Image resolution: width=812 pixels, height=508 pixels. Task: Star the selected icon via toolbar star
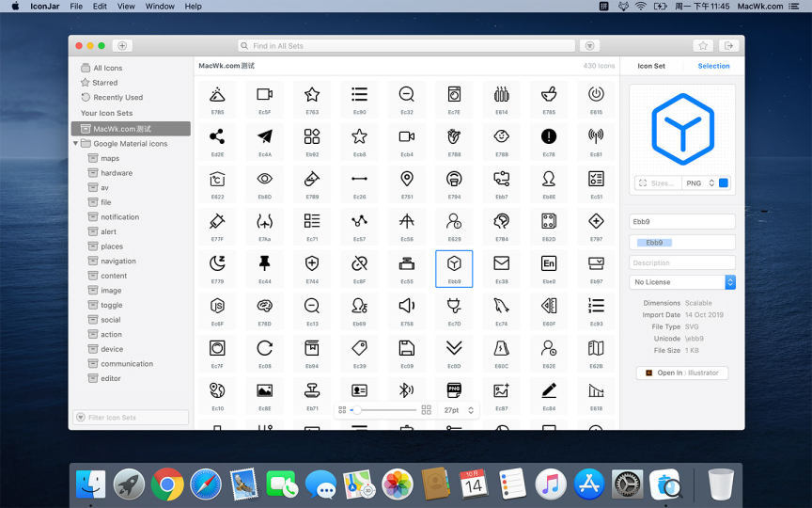702,45
